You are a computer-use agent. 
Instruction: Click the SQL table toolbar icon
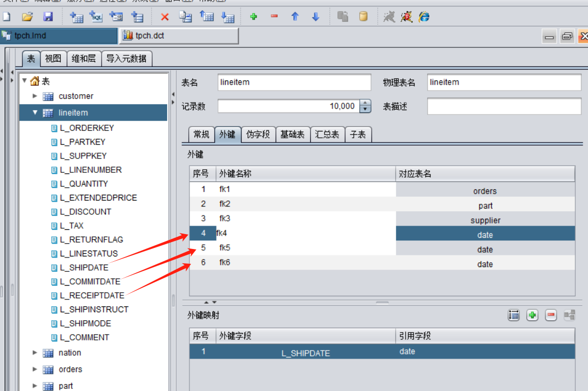tap(96, 17)
